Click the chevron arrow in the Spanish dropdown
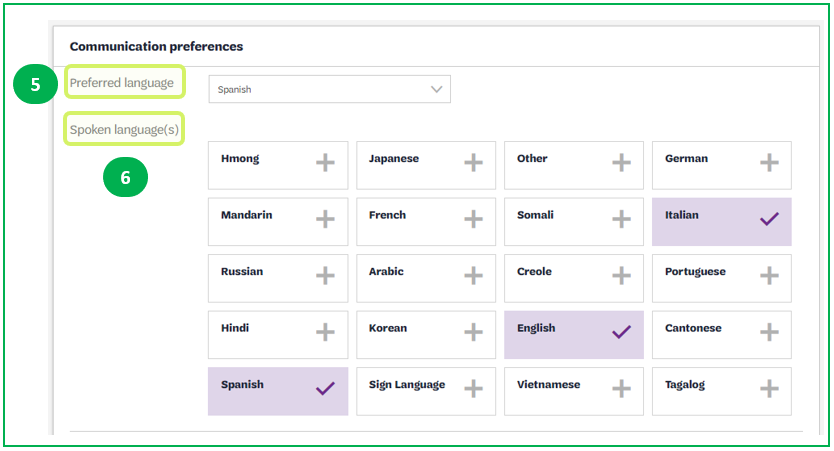Viewport: 834px width, 451px height. [x=437, y=89]
